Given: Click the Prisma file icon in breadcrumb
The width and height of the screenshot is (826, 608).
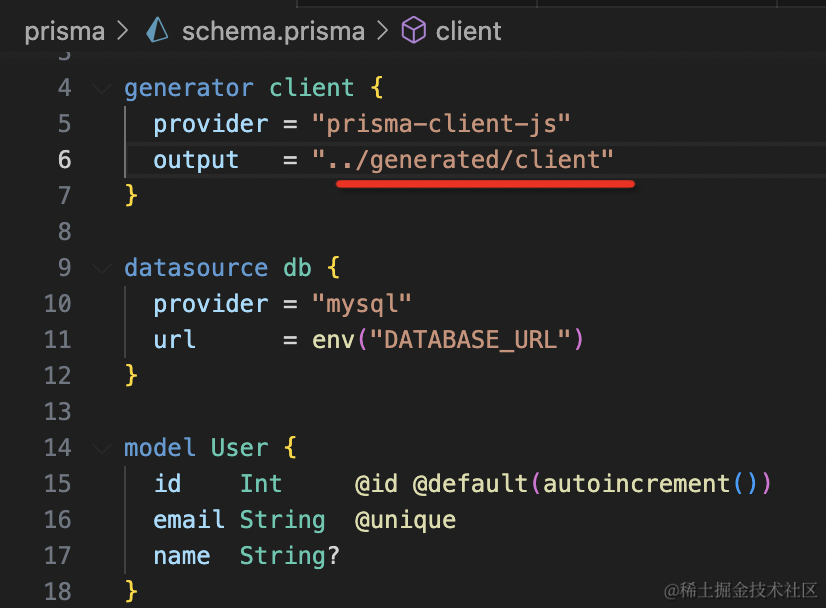Looking at the screenshot, I should pos(157,31).
